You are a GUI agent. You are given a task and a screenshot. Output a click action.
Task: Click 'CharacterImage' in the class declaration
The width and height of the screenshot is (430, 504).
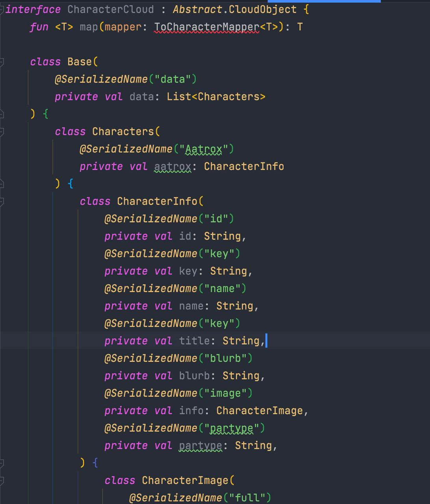click(185, 480)
